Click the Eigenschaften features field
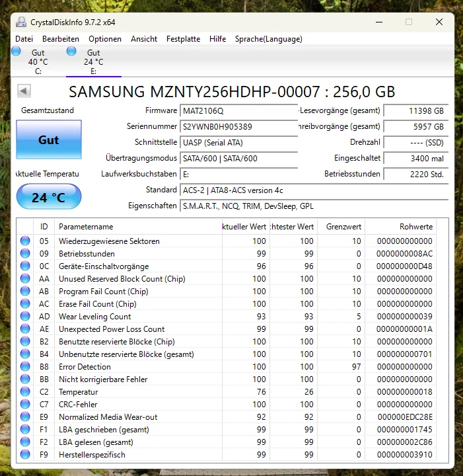This screenshot has width=463, height=476. [x=314, y=206]
